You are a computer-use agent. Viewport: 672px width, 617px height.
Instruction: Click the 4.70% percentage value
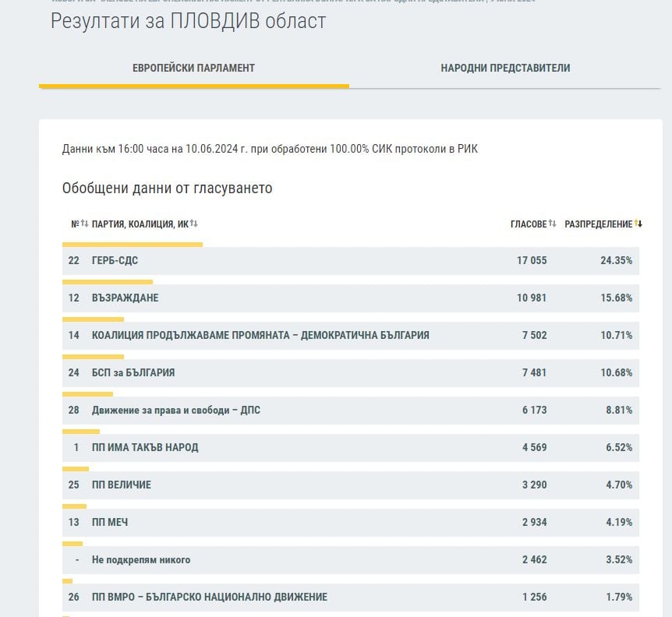click(619, 485)
